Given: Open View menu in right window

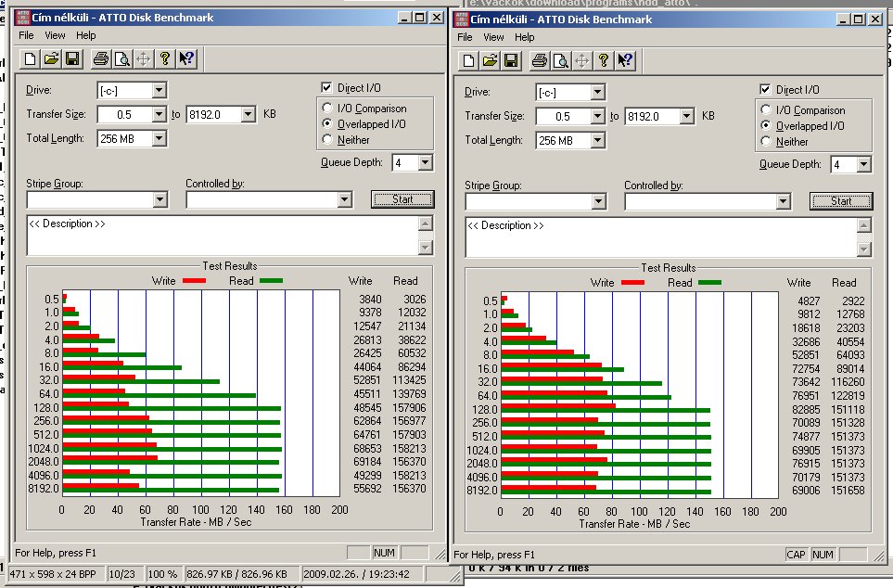Looking at the screenshot, I should pyautogui.click(x=493, y=37).
